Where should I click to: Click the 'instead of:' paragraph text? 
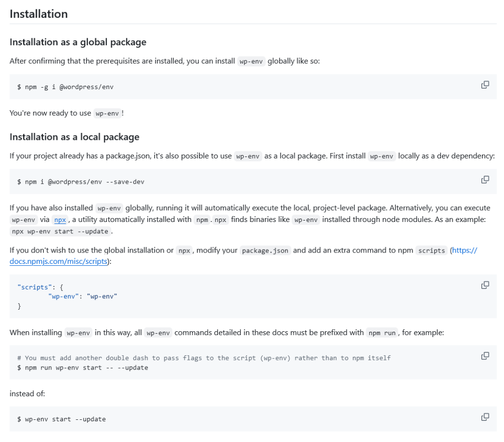tap(27, 394)
